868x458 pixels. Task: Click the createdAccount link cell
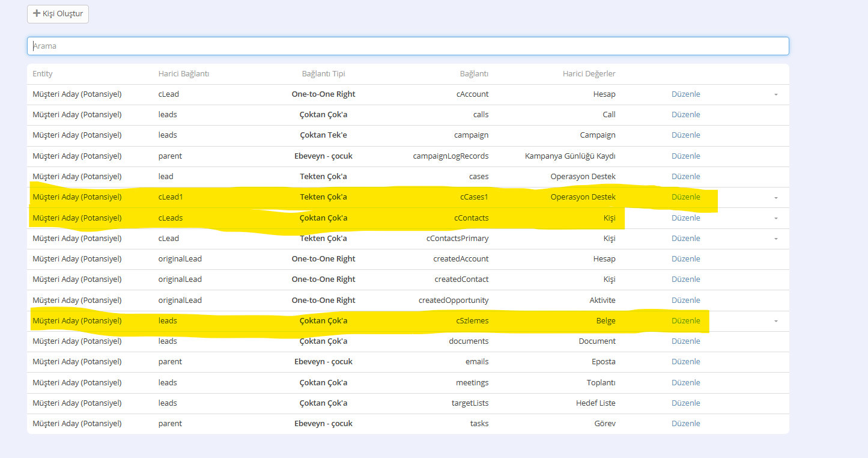click(461, 259)
